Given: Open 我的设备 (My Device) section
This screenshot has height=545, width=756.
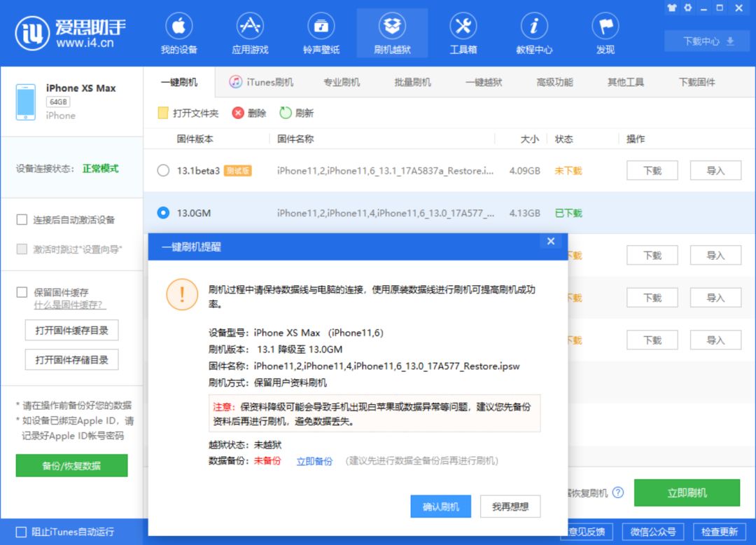Looking at the screenshot, I should tap(179, 34).
